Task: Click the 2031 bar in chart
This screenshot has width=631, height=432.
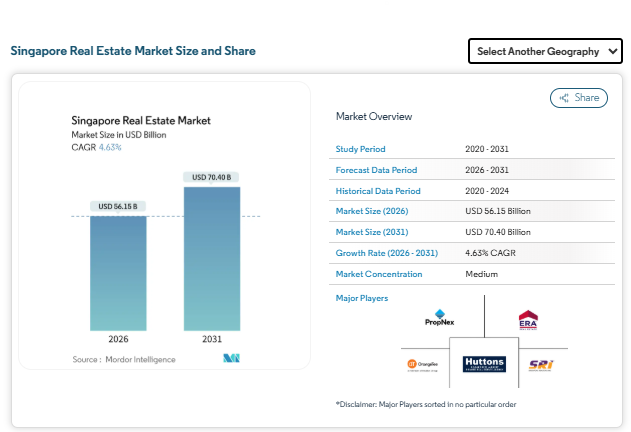Action: click(x=212, y=259)
